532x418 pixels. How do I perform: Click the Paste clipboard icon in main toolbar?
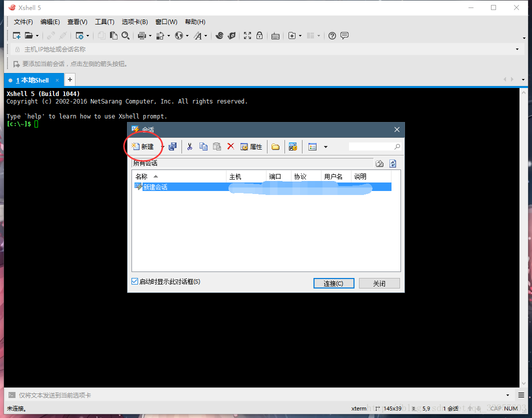(113, 35)
